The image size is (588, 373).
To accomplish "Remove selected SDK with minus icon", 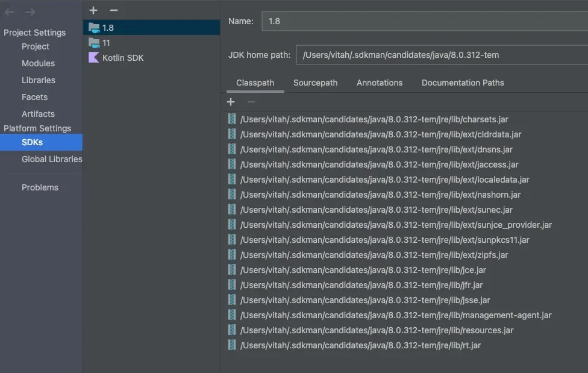I will click(x=114, y=10).
